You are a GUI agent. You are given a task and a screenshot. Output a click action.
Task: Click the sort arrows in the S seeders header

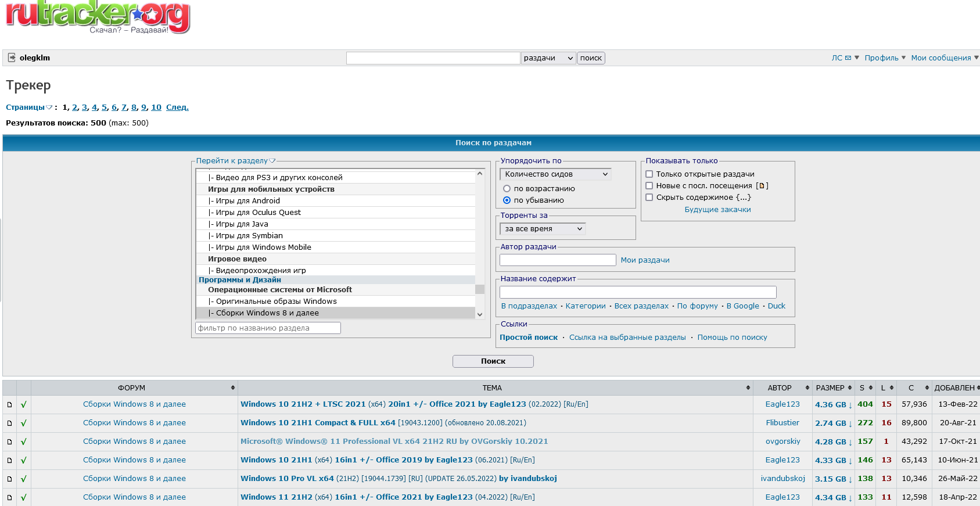[871, 387]
